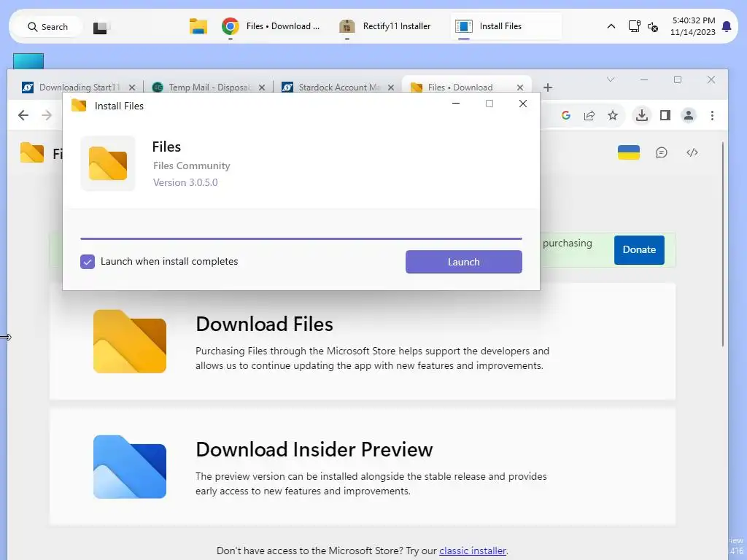Click the network tray icon
Screen dimensions: 747x560
click(634, 26)
